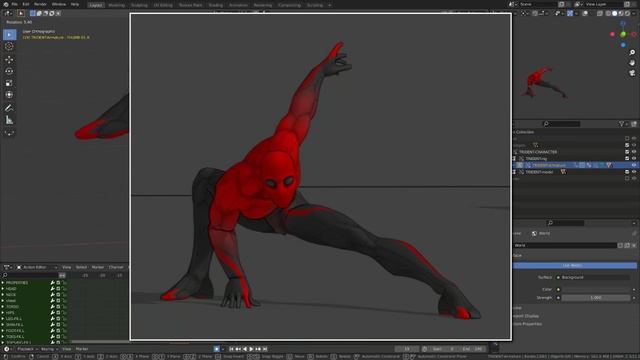Open the File menu
This screenshot has width=640, height=360.
pyautogui.click(x=15, y=4)
